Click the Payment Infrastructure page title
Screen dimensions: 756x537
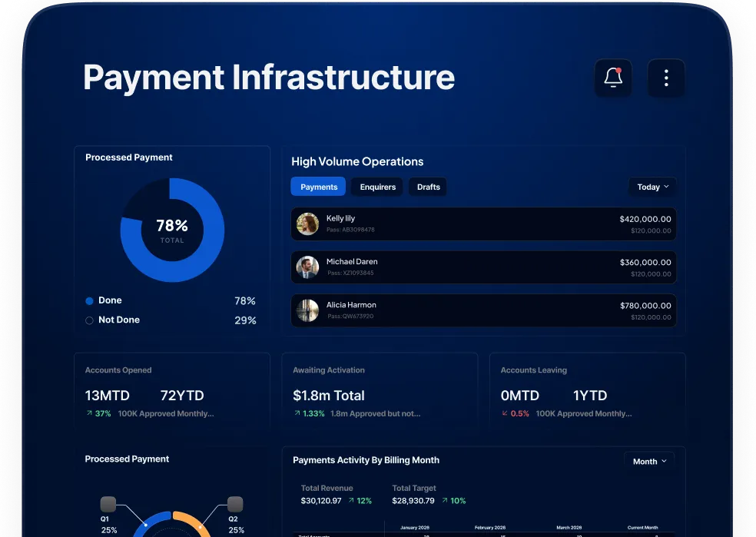point(269,77)
